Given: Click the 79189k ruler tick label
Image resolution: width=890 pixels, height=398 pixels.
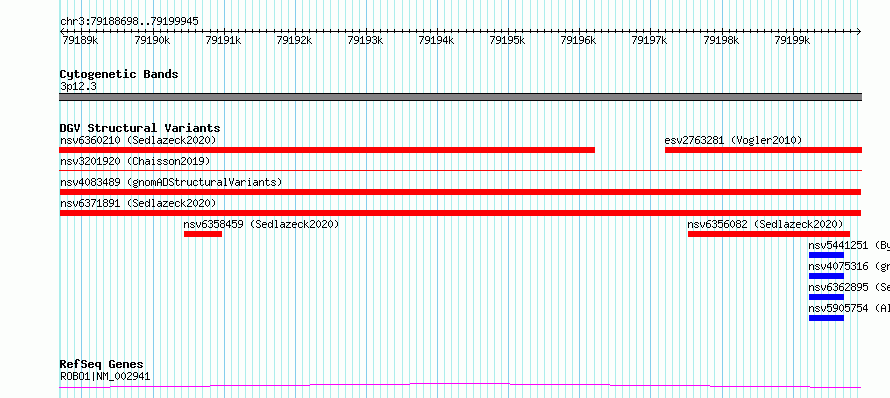Looking at the screenshot, I should [x=80, y=41].
